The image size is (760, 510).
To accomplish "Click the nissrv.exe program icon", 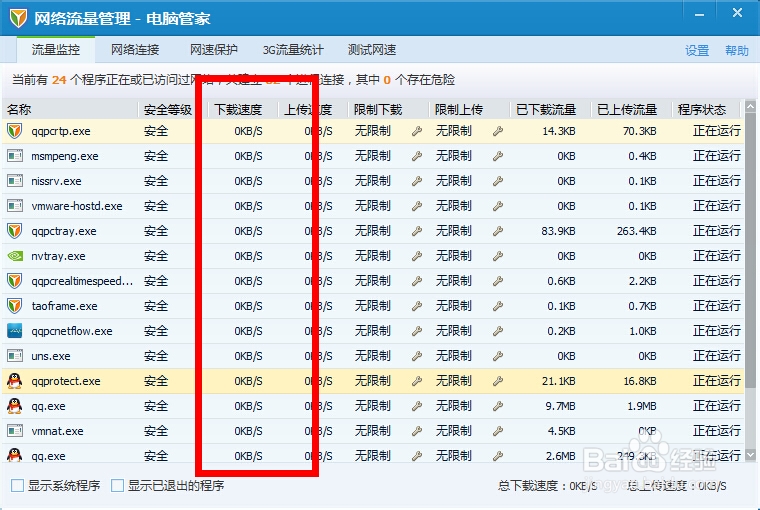I will tap(15, 181).
